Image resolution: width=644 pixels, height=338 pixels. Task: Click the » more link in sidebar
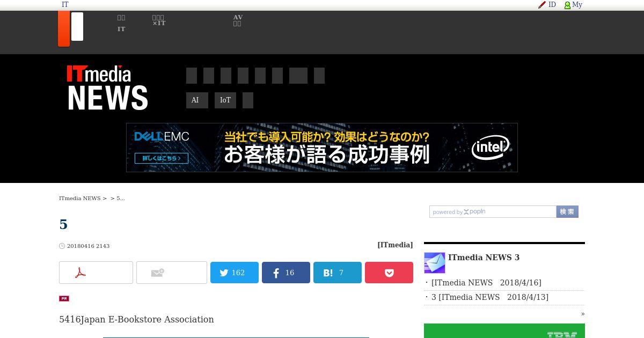point(583,314)
